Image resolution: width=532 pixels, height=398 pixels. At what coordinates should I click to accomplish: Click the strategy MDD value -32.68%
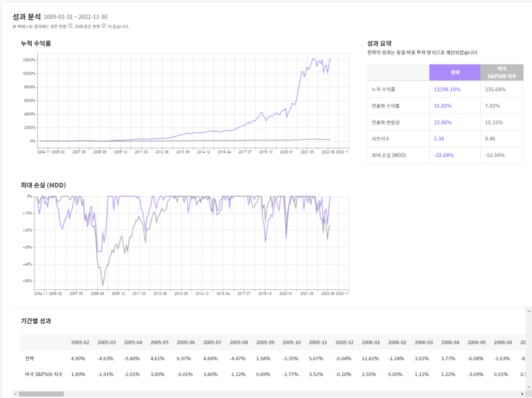(x=444, y=155)
